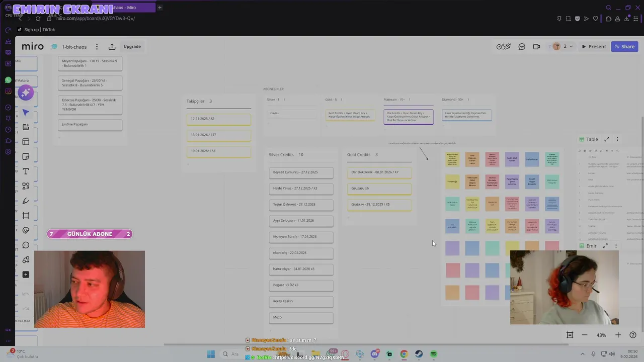Select card Gzuzazu x6

tap(379, 189)
